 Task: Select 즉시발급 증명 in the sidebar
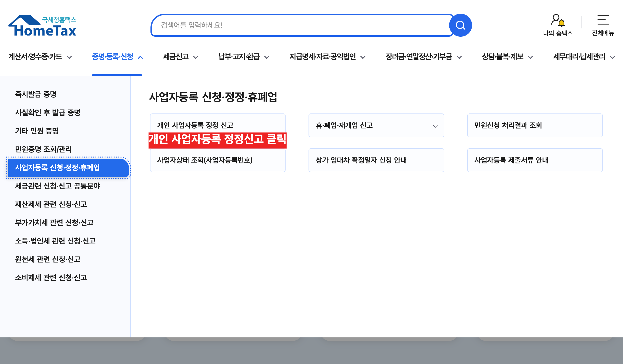coord(36,94)
